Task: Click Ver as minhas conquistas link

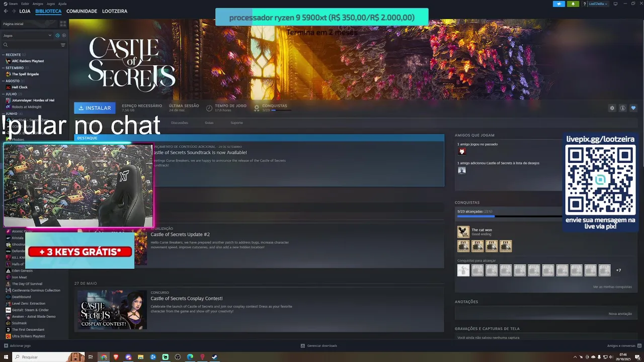Action: coord(612,287)
